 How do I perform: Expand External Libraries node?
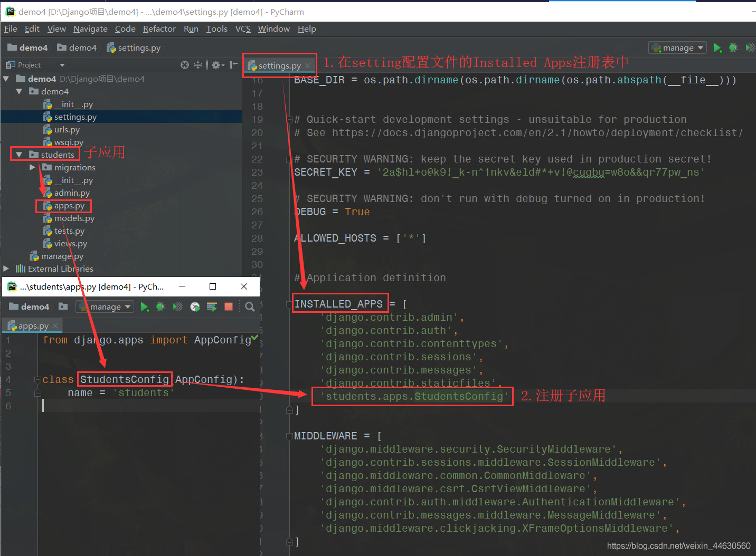click(x=6, y=269)
